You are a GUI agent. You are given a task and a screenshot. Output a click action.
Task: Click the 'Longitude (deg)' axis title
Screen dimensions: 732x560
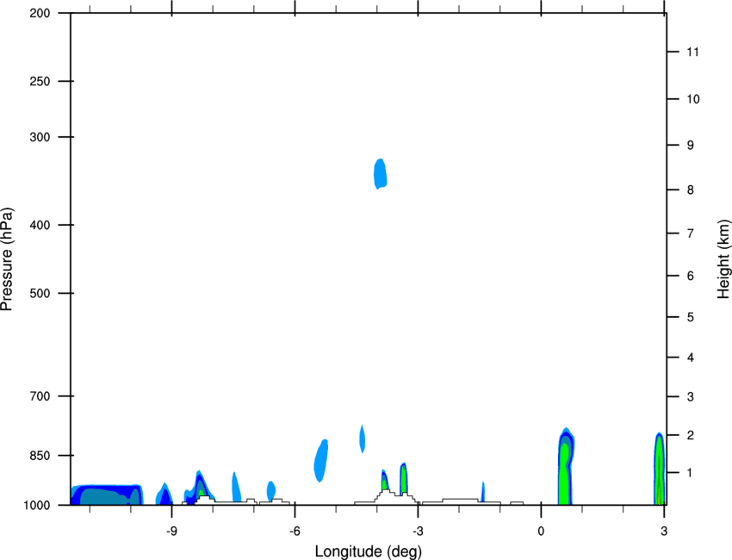pyautogui.click(x=369, y=551)
